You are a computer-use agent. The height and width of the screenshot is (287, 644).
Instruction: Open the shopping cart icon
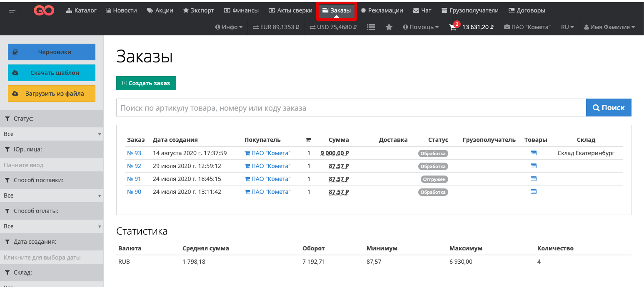[453, 27]
